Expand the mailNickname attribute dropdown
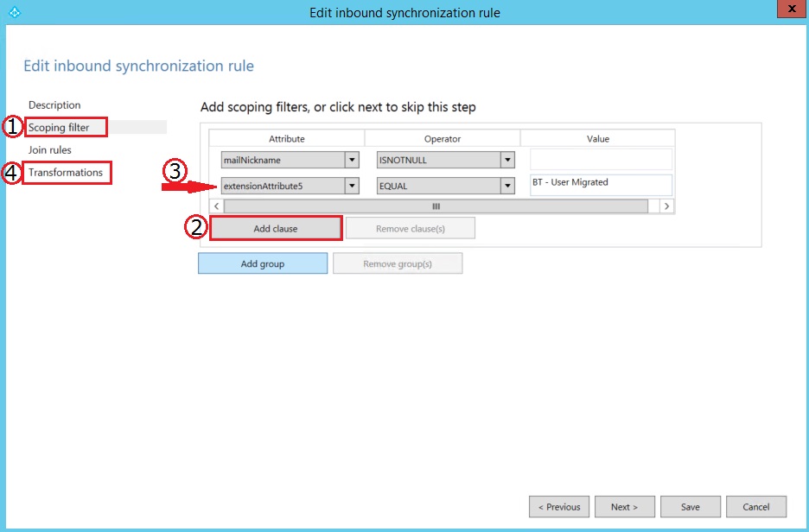 point(352,160)
